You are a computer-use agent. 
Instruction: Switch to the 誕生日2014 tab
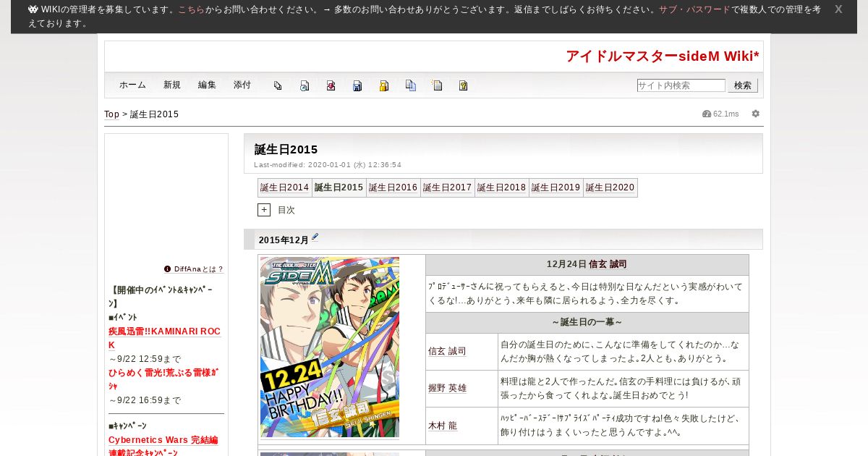coord(285,187)
